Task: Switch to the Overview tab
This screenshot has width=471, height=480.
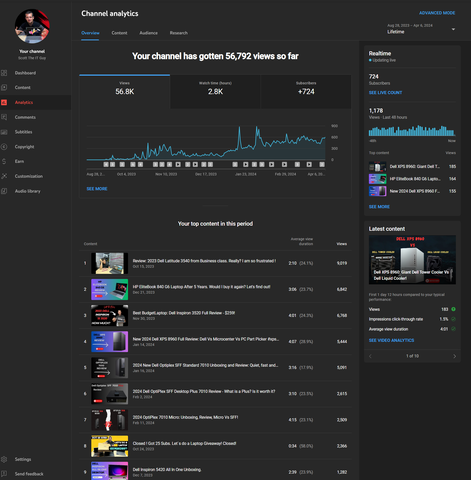Action: [90, 33]
